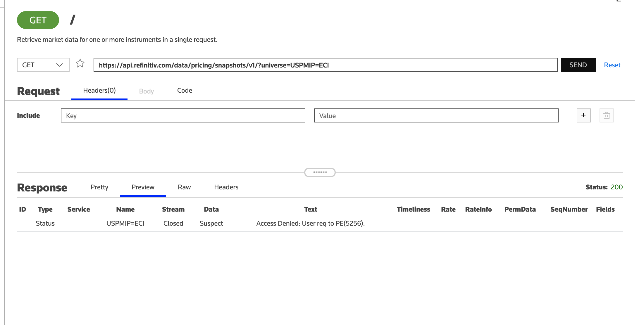Open the GET method dropdown
Viewport: 644px width, 325px height.
tap(43, 65)
